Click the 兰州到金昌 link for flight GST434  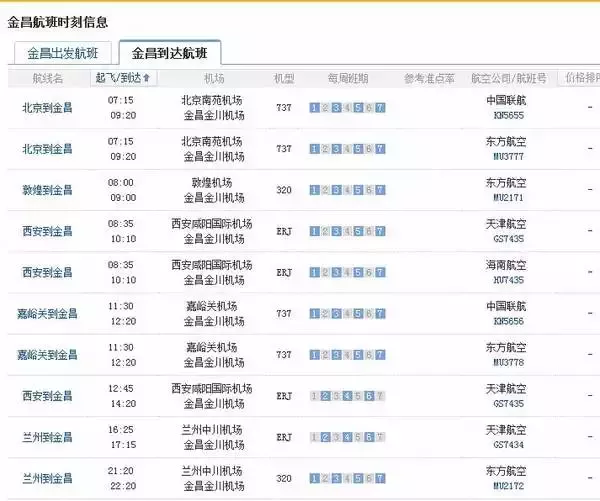click(x=47, y=437)
